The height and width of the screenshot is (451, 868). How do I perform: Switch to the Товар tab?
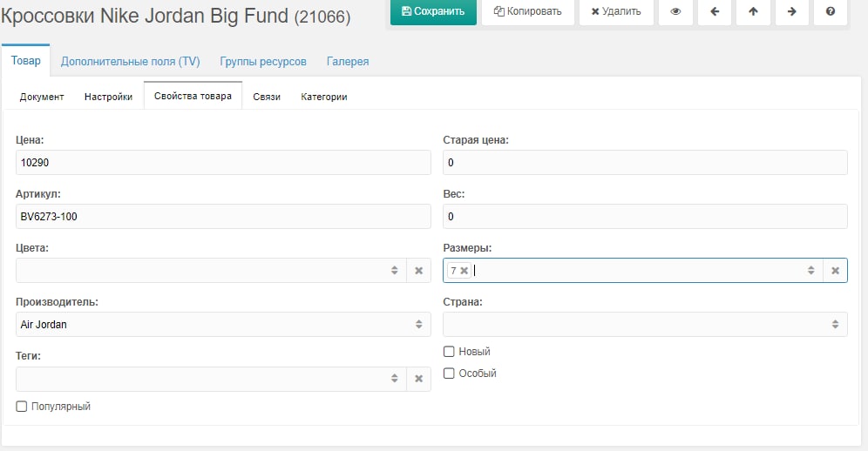(25, 61)
